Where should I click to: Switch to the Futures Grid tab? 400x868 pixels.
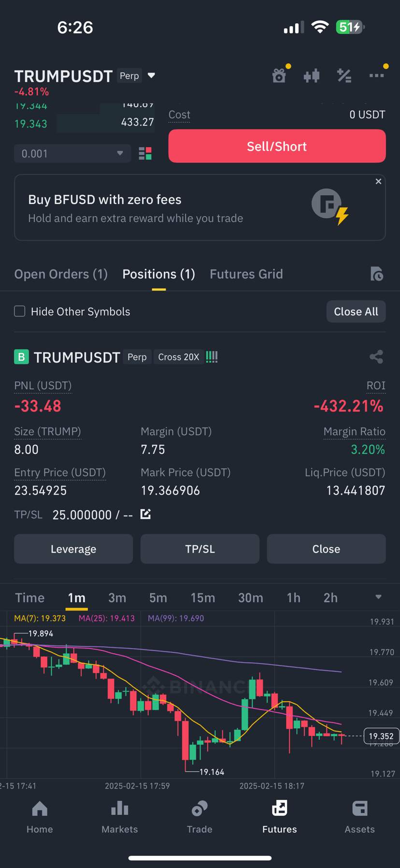[x=246, y=274]
